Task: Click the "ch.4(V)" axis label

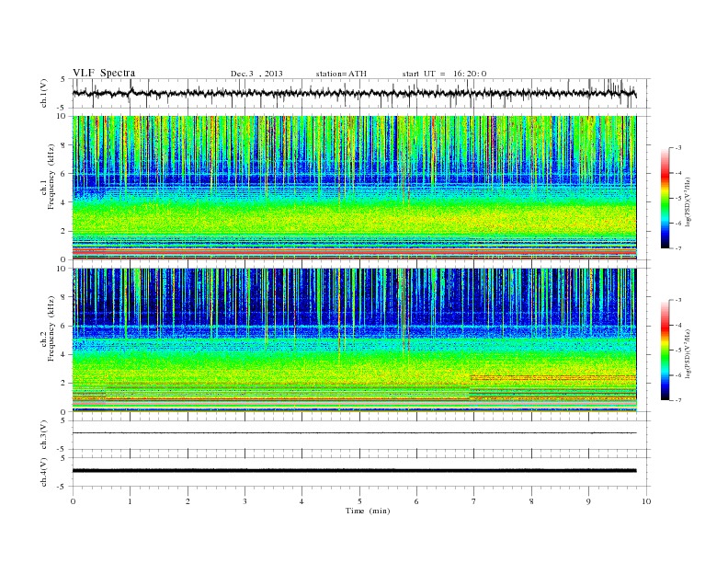Action: [x=44, y=472]
